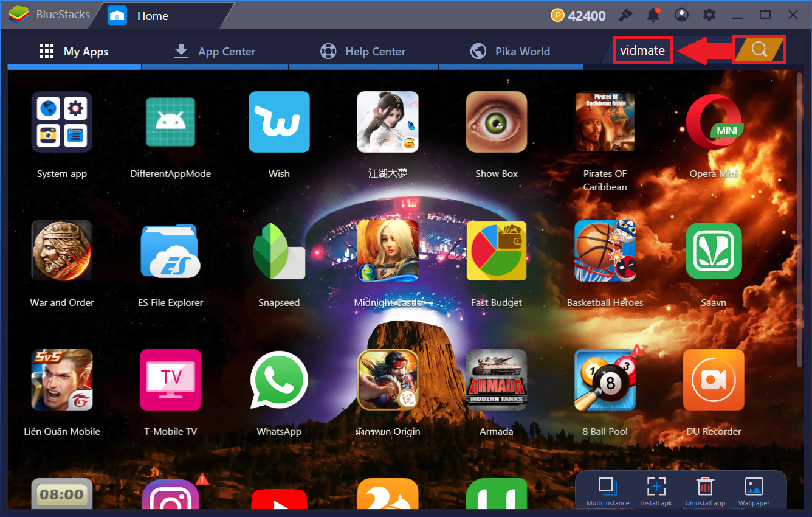Switch to the My Apps tab
Screen dimensions: 812x517
pos(74,52)
